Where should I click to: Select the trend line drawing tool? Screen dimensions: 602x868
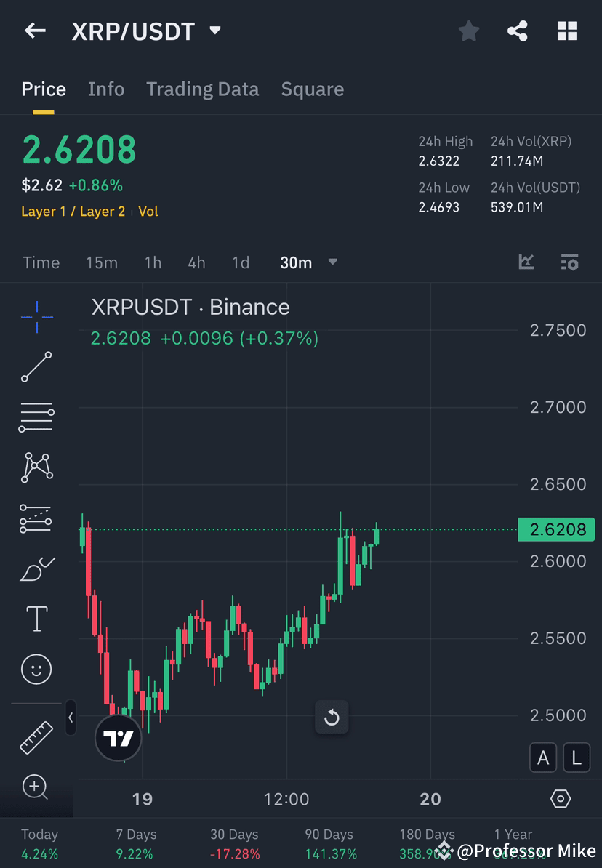36,367
